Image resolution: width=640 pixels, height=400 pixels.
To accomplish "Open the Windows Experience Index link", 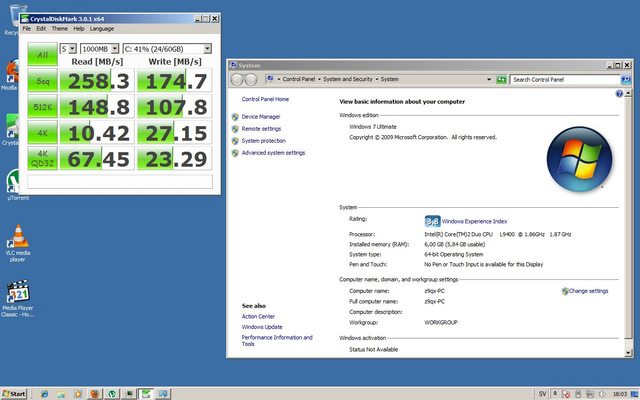I will (x=474, y=222).
